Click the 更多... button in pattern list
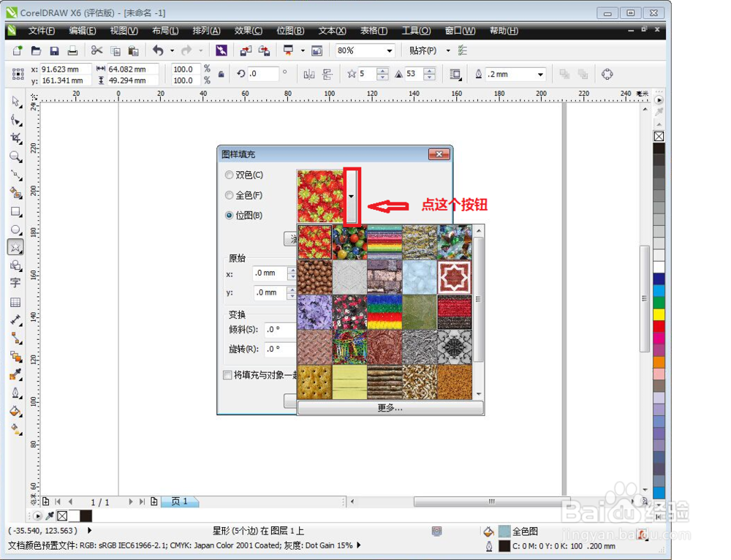This screenshot has height=560, width=731. (x=390, y=408)
